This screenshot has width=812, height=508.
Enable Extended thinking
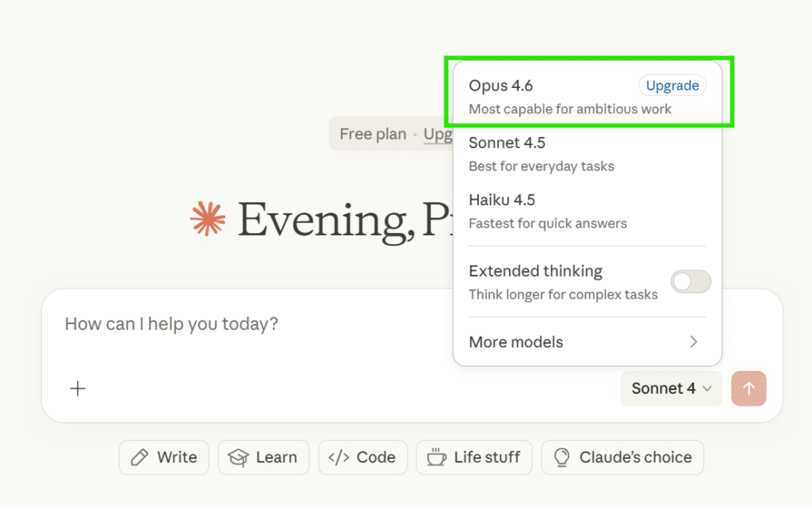tap(691, 281)
